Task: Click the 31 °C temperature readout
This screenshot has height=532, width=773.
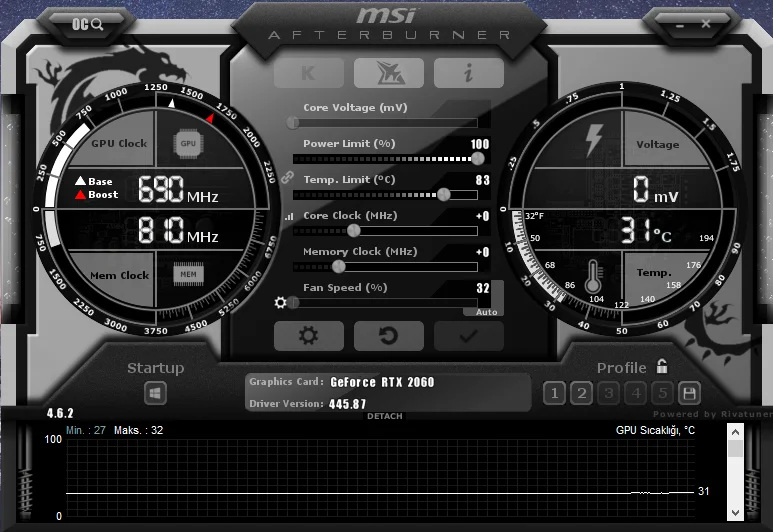Action: coord(646,230)
